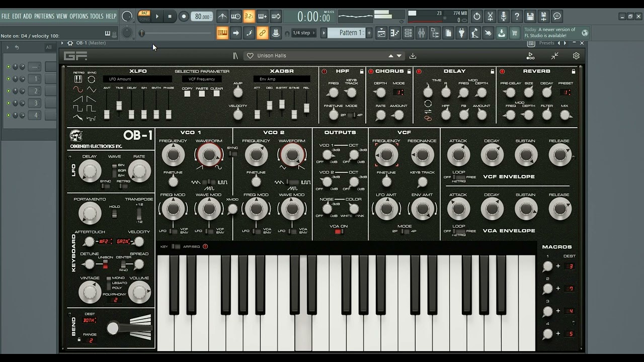Screen dimensions: 644x362
Task: Open the Browser view icon
Action: tap(435, 33)
